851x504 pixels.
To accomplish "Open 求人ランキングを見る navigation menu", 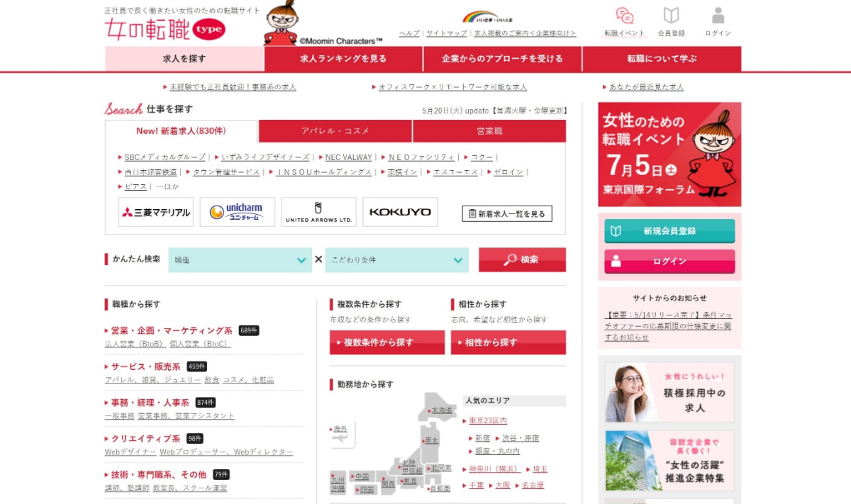I will (343, 59).
